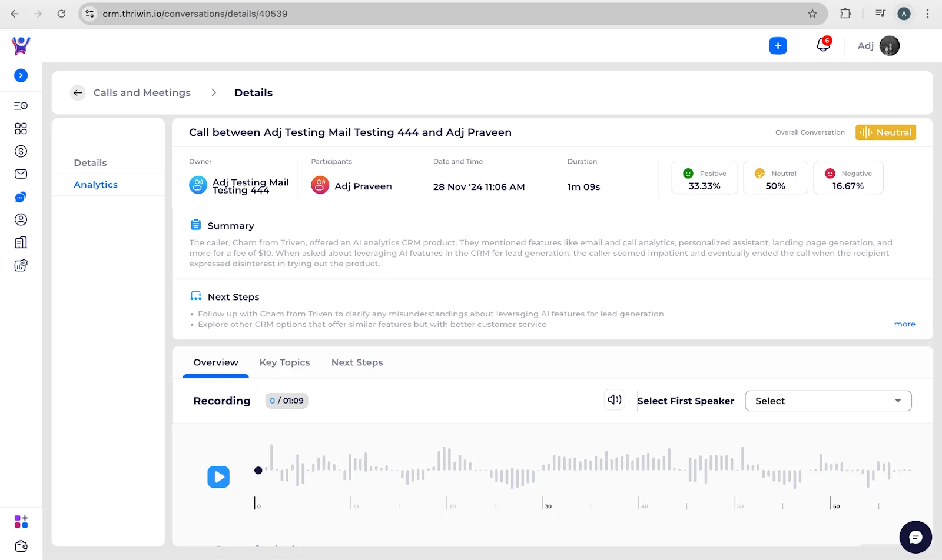The image size is (942, 560).
Task: Open notifications bell with 6 badge
Action: coord(823,45)
